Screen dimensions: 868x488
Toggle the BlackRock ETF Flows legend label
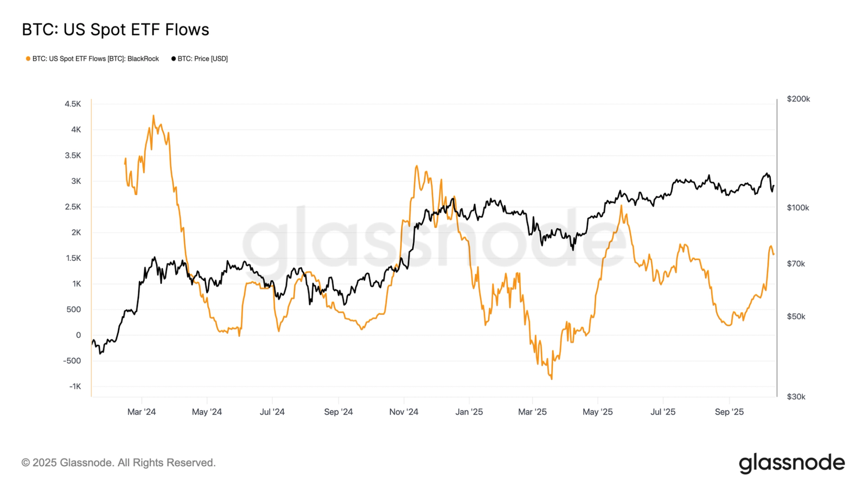(x=95, y=59)
